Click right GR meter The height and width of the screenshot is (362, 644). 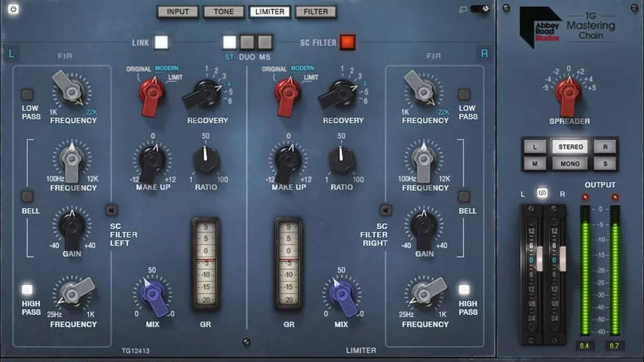pyautogui.click(x=289, y=263)
